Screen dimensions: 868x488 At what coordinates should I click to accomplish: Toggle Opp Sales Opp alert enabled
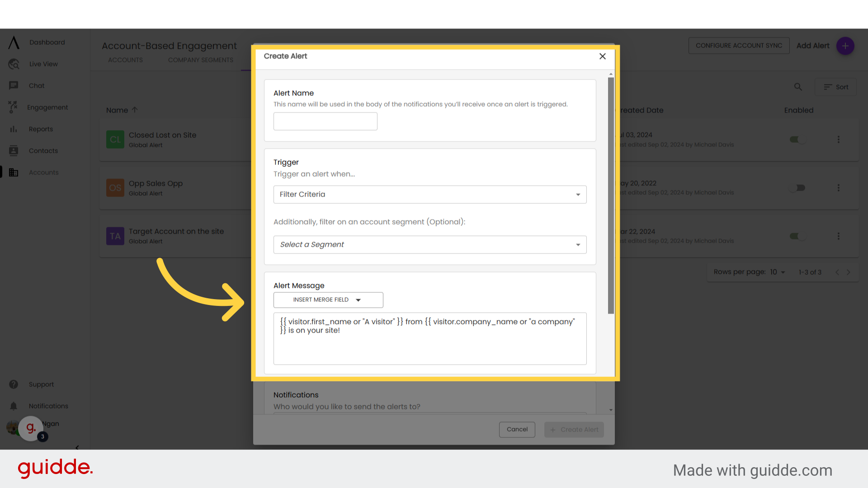pos(797,188)
